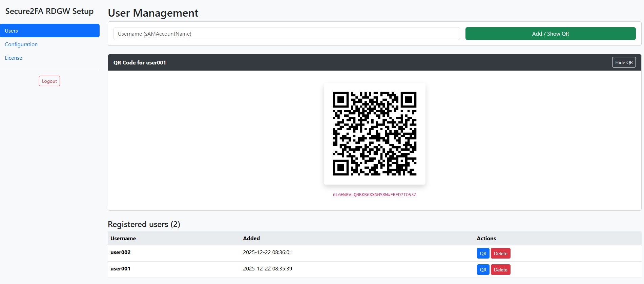Go to the Configuration page
644x284 pixels.
click(x=21, y=44)
